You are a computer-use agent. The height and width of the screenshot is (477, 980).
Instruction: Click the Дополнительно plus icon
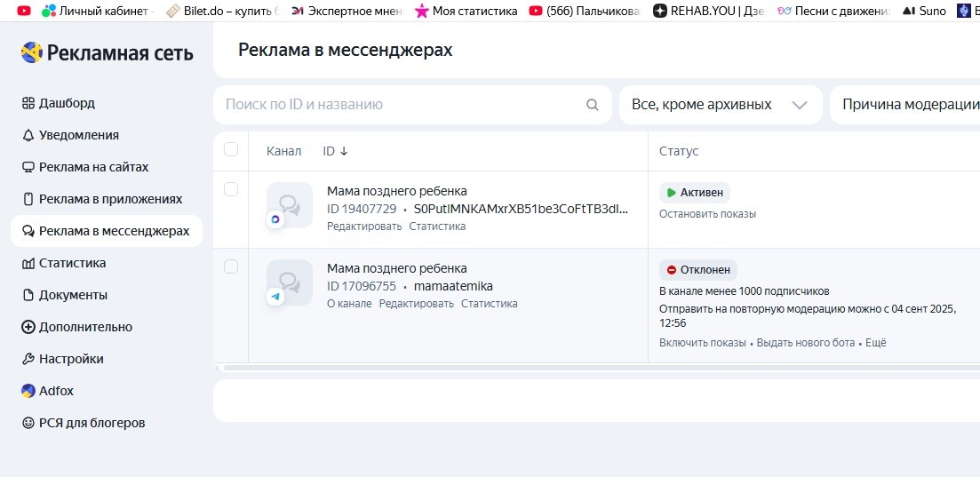28,327
